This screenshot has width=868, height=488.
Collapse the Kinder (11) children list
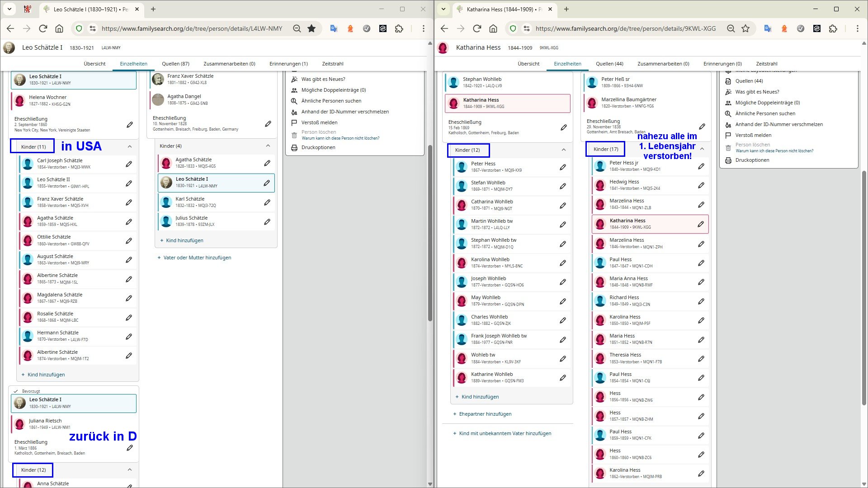[x=130, y=146]
